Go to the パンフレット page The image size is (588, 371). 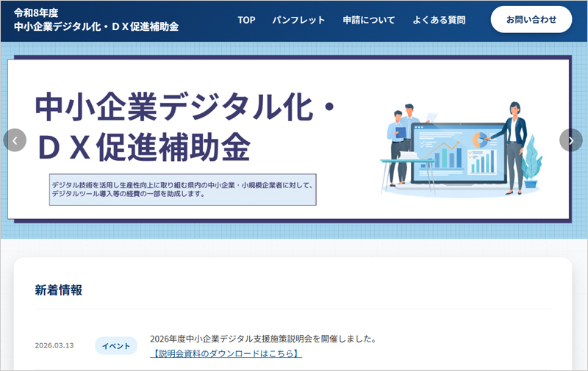coord(298,20)
